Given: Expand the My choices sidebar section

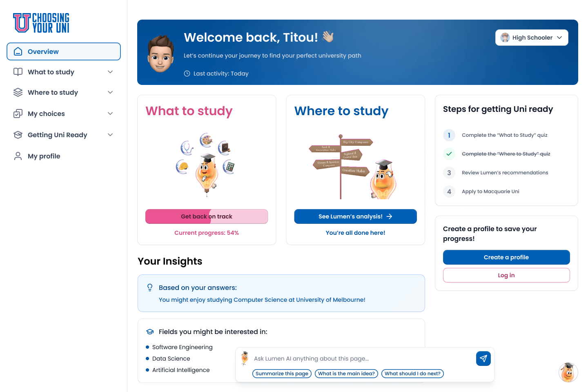Looking at the screenshot, I should pos(110,114).
